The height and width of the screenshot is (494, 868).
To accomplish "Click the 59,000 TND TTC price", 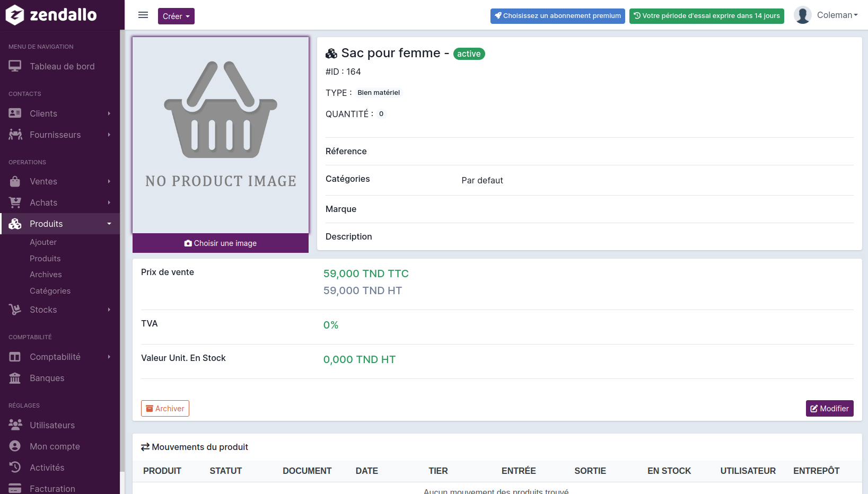I will click(x=366, y=274).
